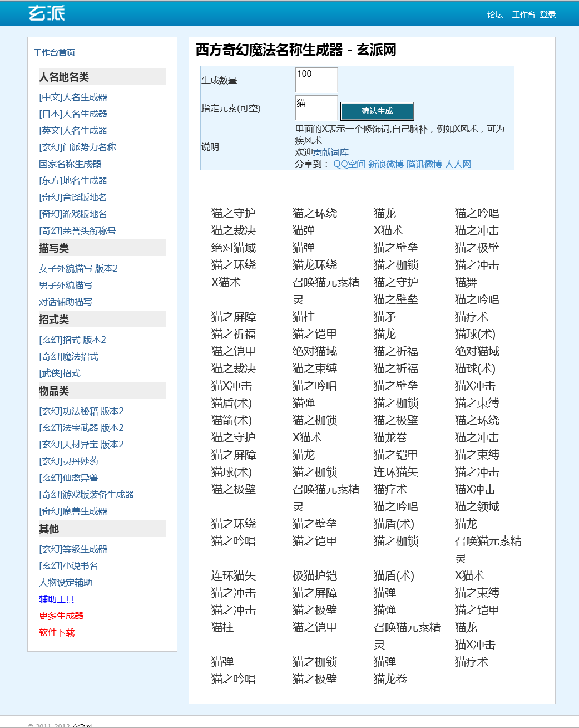Viewport: 579px width, 728px height.
Task: Select the result 连环猫矢 in third column
Action: pyautogui.click(x=396, y=472)
